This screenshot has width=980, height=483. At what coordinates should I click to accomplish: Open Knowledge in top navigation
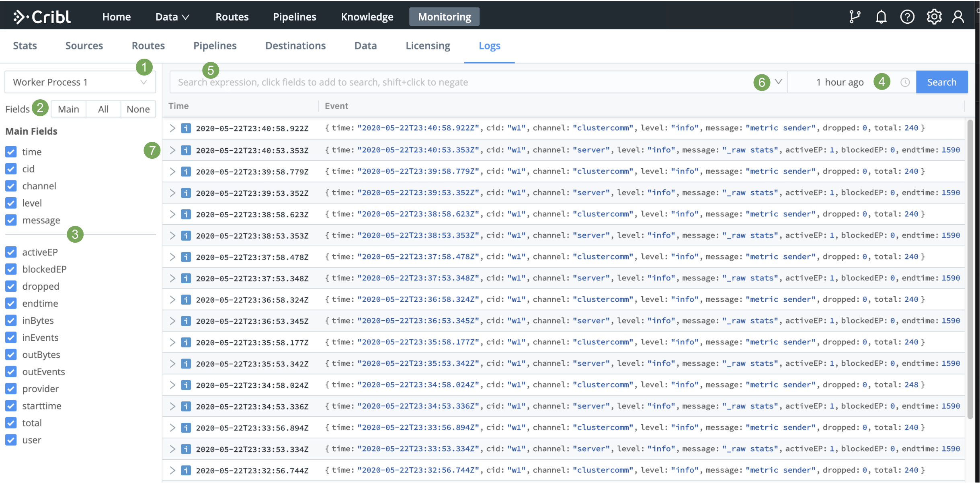click(x=367, y=16)
